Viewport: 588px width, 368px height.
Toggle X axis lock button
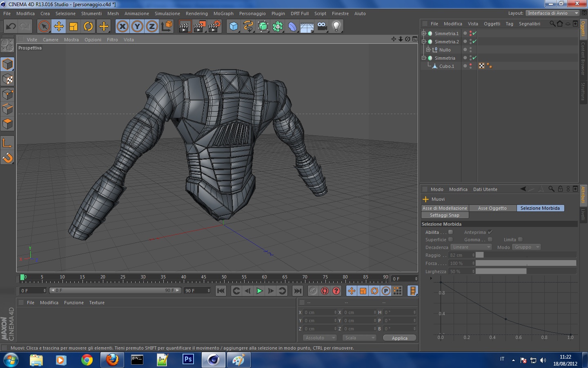[122, 27]
